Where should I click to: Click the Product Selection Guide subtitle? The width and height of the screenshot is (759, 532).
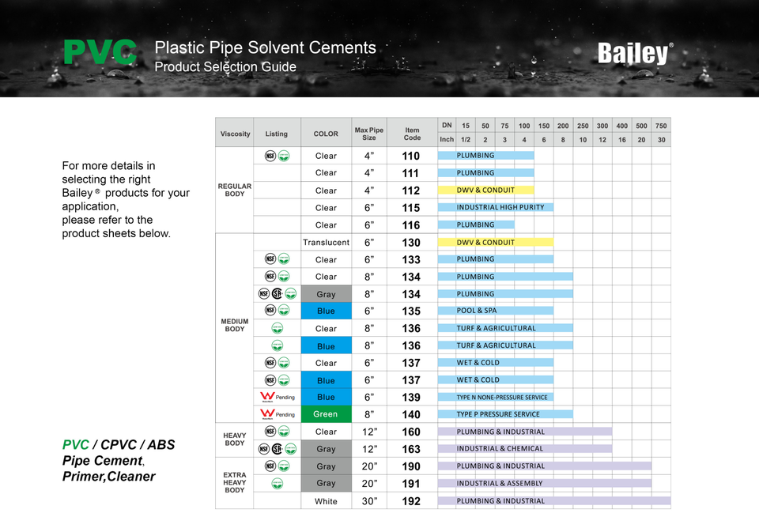225,66
